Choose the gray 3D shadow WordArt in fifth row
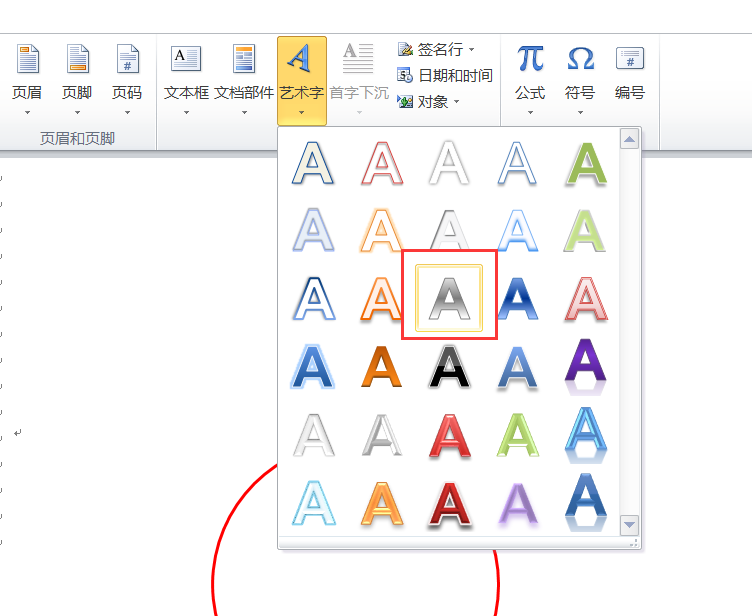Screen dimensions: 752x616 (382, 435)
